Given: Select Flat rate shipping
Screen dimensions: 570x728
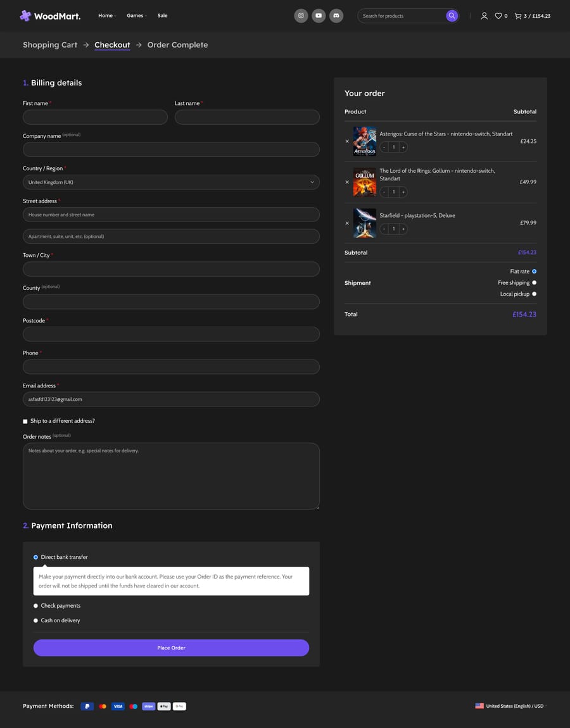Looking at the screenshot, I should 535,272.
